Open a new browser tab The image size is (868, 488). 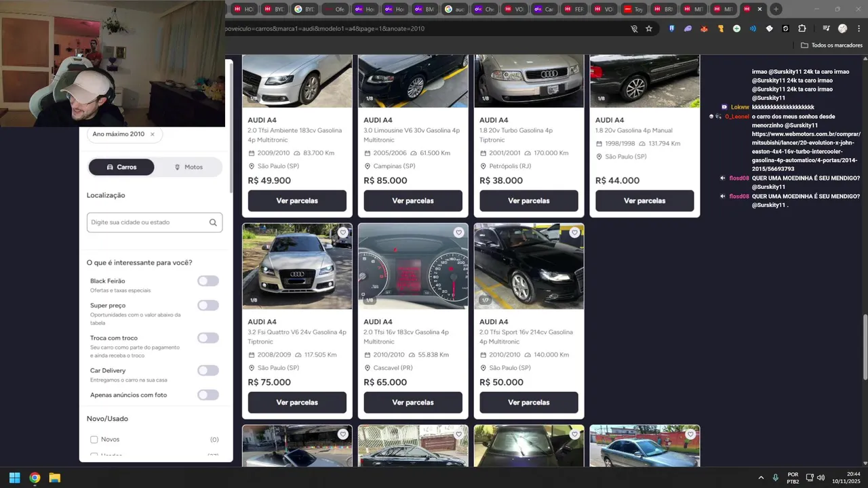[x=776, y=9]
